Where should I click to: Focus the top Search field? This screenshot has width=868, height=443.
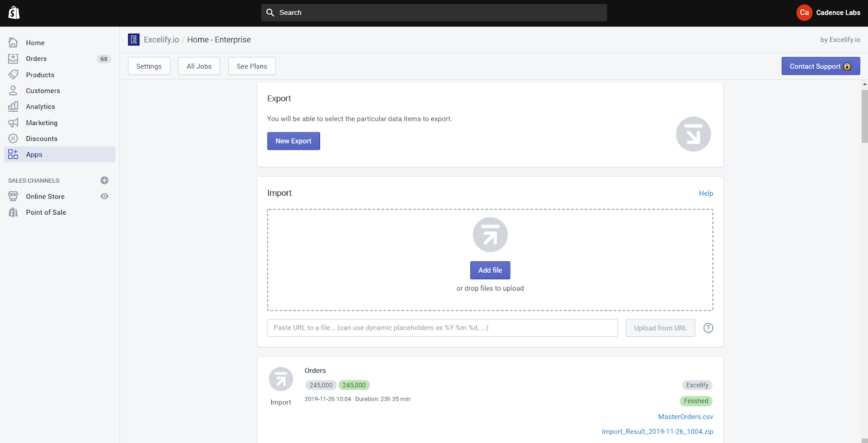[434, 12]
